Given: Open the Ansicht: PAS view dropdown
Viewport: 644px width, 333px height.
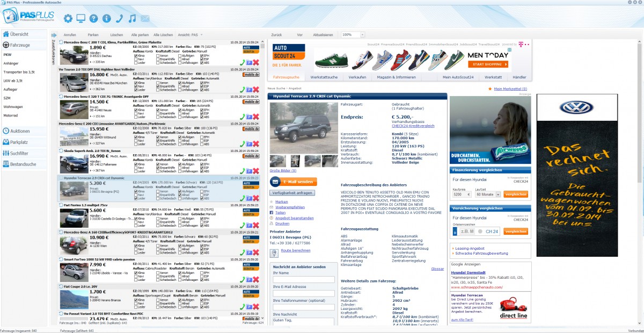Looking at the screenshot, I should 191,34.
